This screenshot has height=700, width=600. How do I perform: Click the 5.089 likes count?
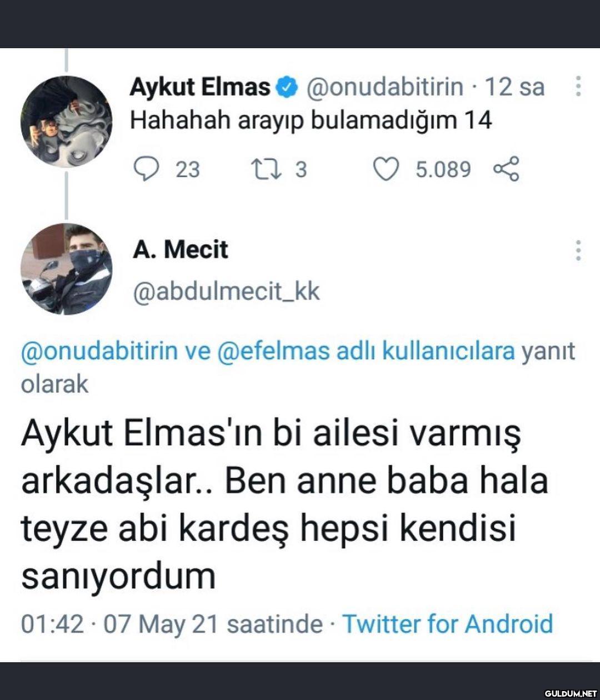(443, 169)
